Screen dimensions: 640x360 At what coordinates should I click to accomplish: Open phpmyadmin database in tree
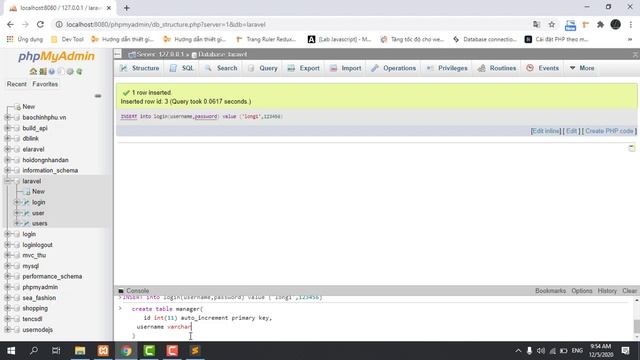click(x=40, y=287)
